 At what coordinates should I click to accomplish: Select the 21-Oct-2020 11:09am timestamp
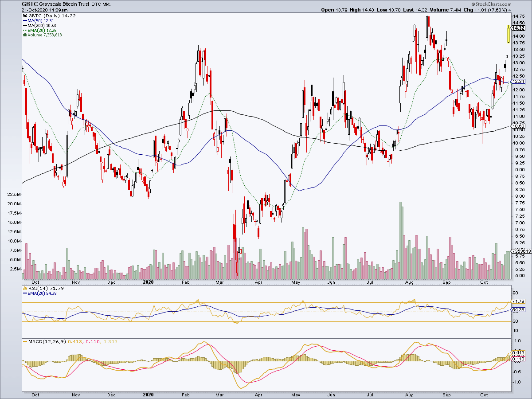pyautogui.click(x=45, y=10)
